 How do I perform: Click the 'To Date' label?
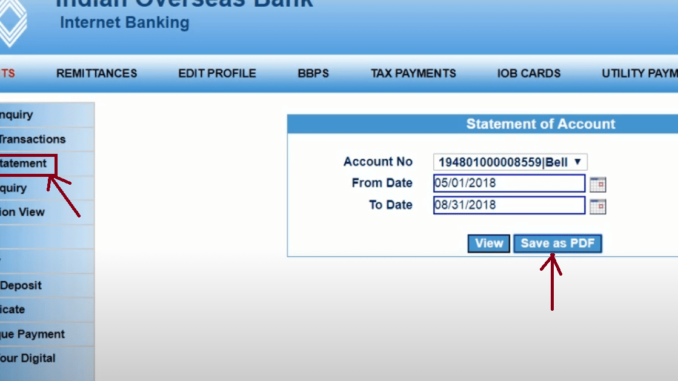pyautogui.click(x=390, y=205)
